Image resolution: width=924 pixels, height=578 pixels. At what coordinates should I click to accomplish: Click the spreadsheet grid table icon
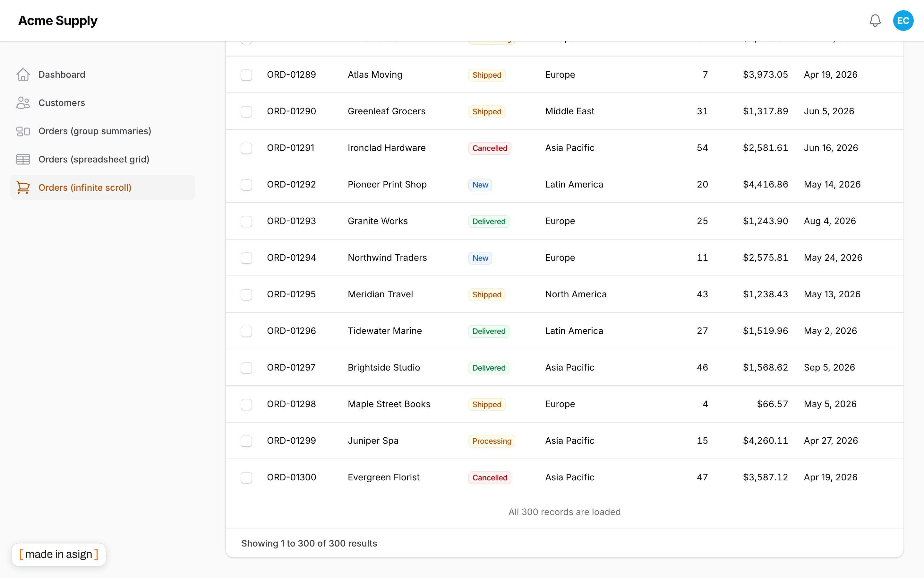click(x=23, y=159)
